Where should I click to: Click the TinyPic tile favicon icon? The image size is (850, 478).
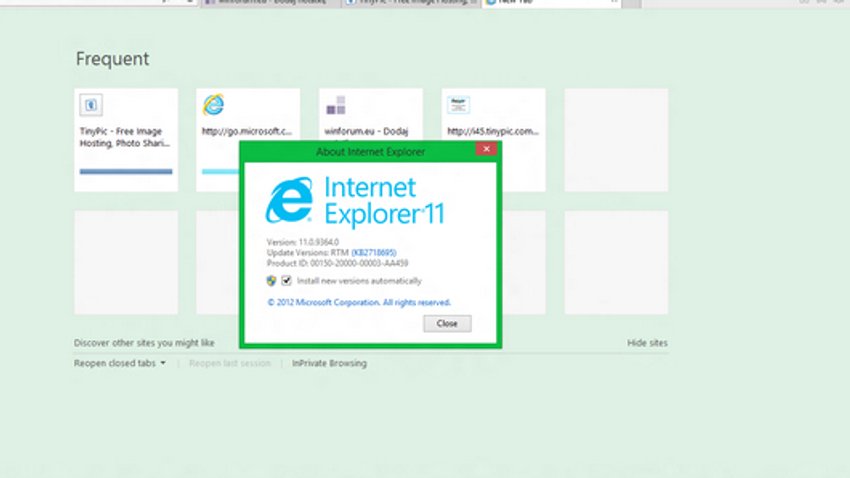[91, 105]
